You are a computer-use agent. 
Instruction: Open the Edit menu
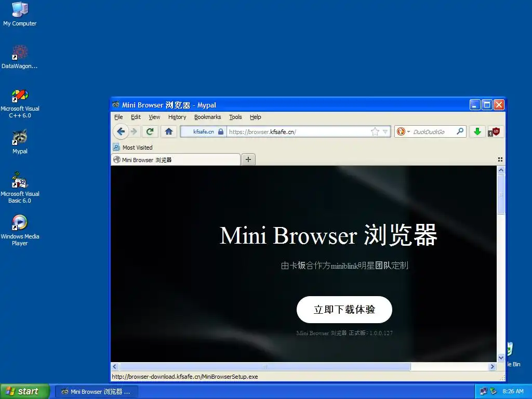click(136, 117)
